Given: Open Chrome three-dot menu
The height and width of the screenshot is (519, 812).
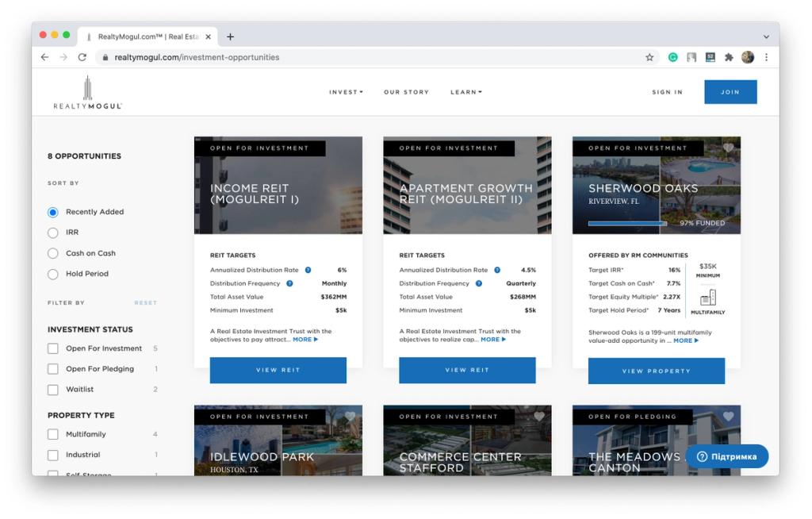Looking at the screenshot, I should [x=767, y=57].
